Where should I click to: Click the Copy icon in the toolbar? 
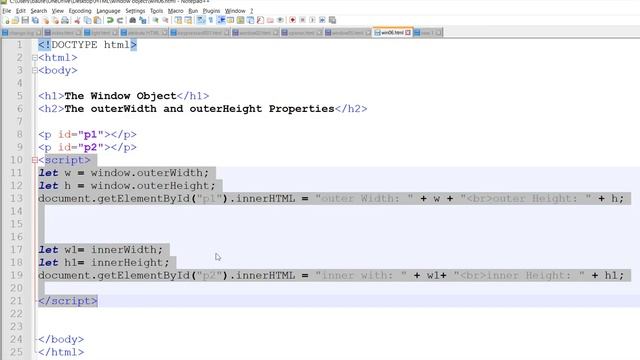tap(87, 20)
